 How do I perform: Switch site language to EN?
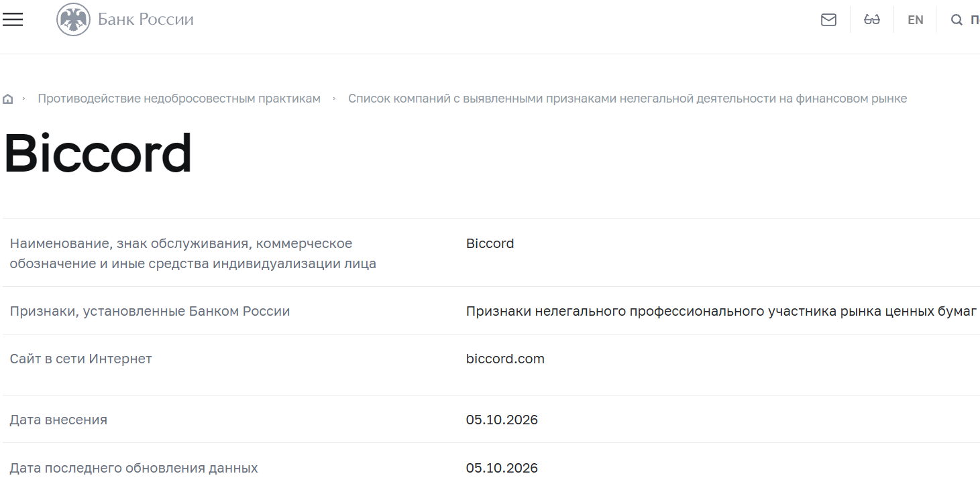(915, 20)
